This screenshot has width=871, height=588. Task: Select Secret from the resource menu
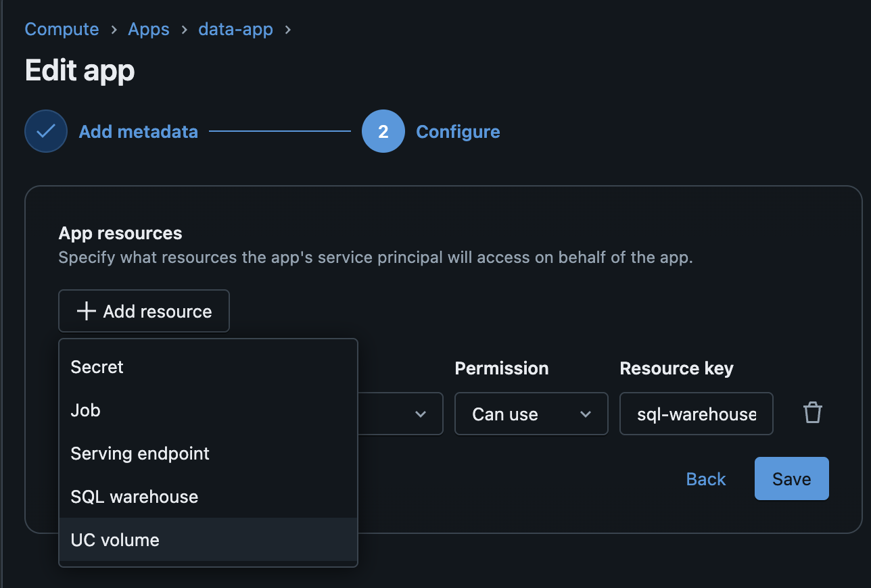click(x=97, y=367)
